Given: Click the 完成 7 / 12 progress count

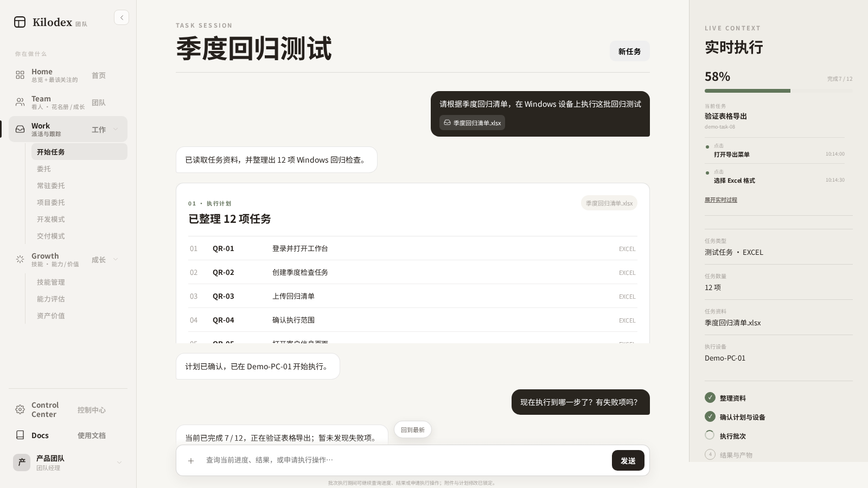Looking at the screenshot, I should pyautogui.click(x=840, y=79).
